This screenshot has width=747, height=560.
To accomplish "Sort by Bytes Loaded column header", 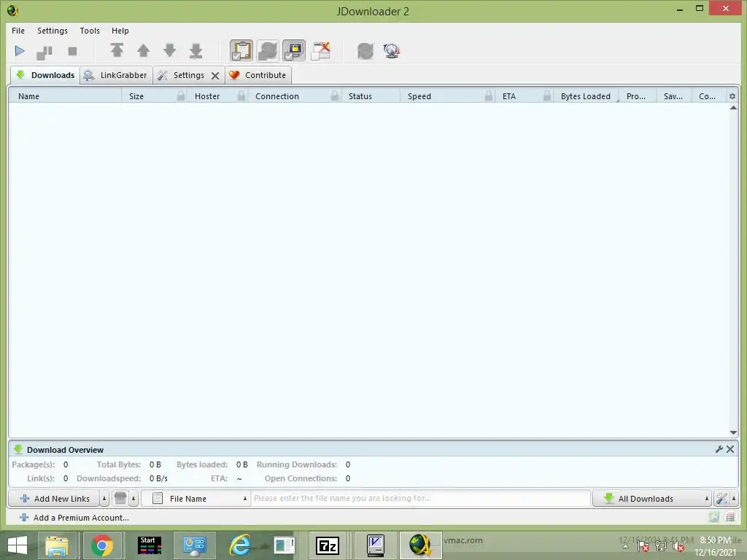I will tap(586, 96).
